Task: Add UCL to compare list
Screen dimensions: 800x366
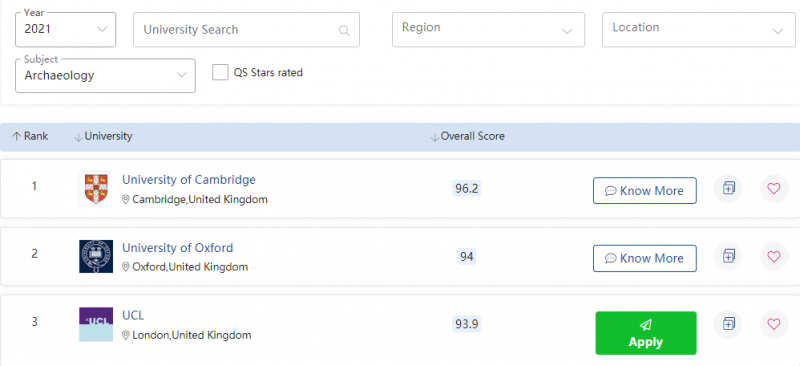Action: pyautogui.click(x=728, y=324)
